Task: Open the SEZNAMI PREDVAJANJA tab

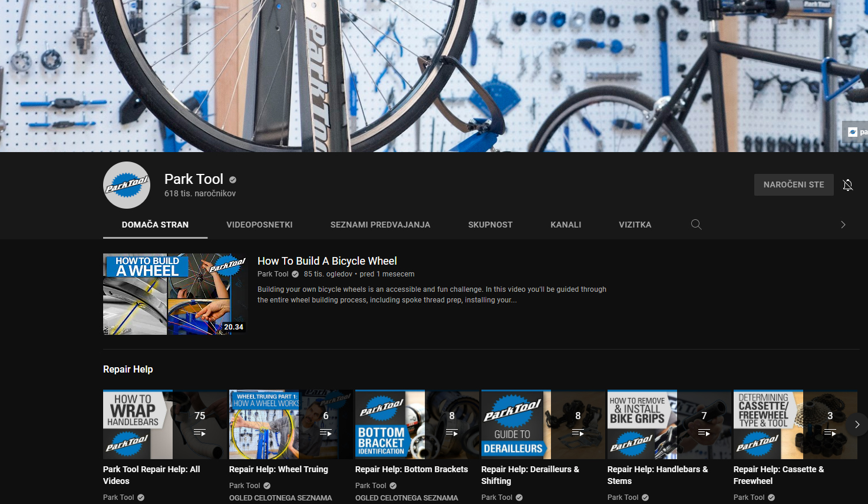Action: [x=380, y=225]
